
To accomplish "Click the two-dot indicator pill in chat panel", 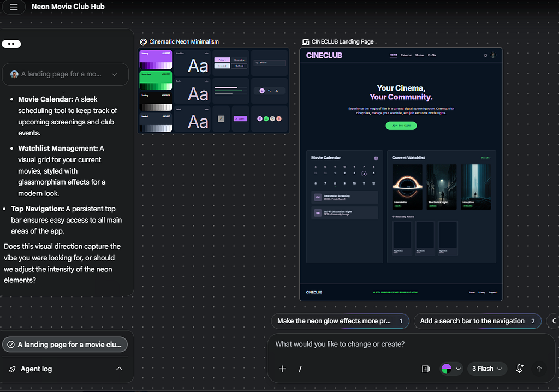I will coord(11,44).
